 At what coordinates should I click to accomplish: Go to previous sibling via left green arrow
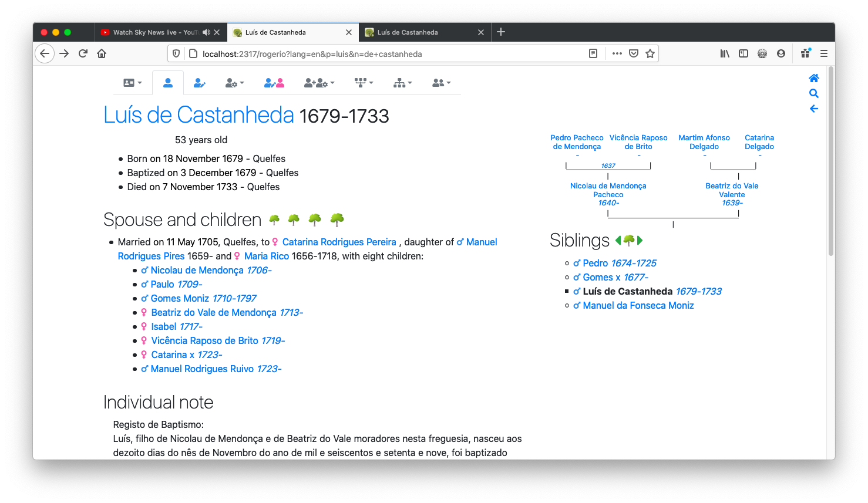point(618,240)
